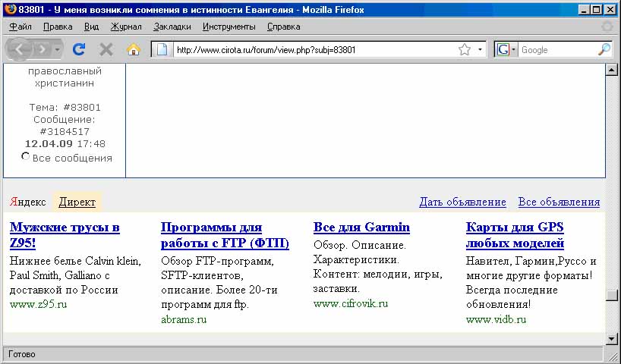Open the Директ link
621x364 pixels.
[77, 202]
